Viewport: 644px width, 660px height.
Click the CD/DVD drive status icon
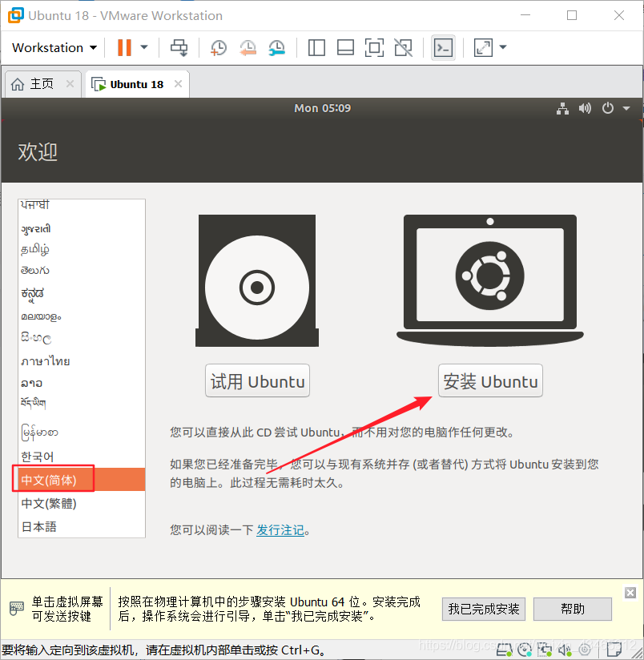(x=525, y=650)
